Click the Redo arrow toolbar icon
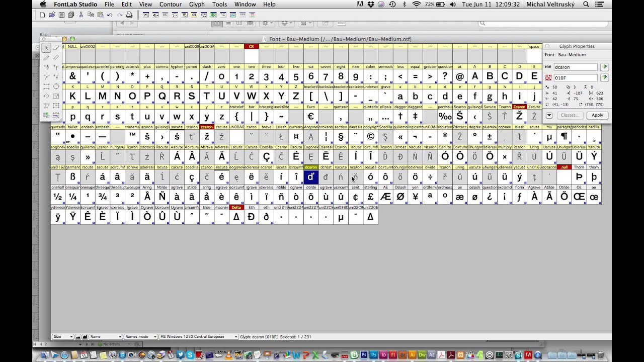The image size is (644, 362). click(x=120, y=15)
